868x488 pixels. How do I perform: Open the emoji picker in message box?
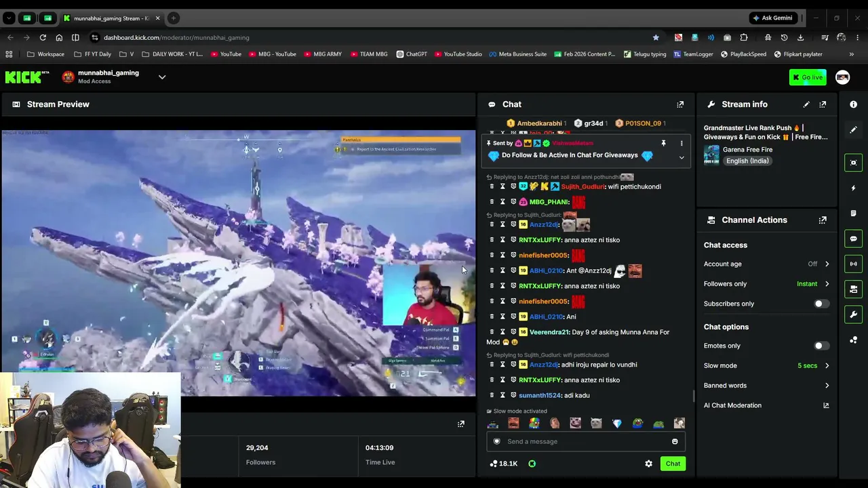click(x=675, y=442)
